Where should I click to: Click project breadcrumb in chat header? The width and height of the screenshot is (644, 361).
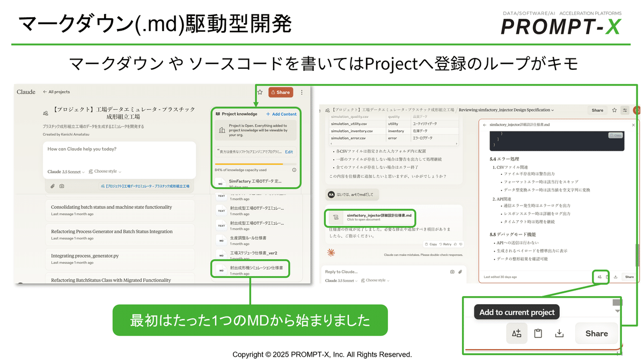click(389, 110)
